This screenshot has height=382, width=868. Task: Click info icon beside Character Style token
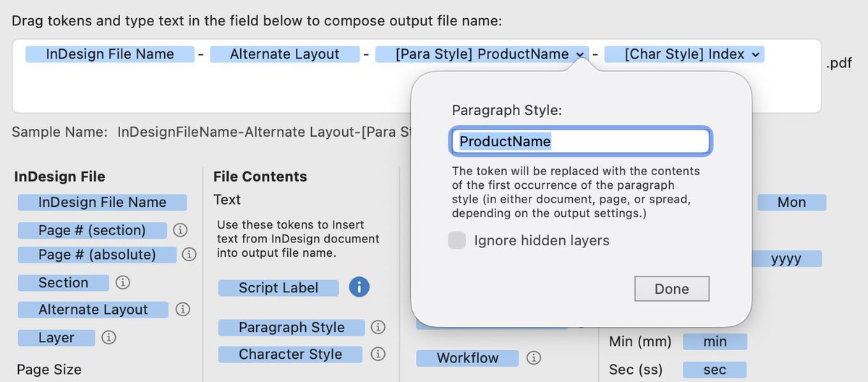click(x=378, y=355)
